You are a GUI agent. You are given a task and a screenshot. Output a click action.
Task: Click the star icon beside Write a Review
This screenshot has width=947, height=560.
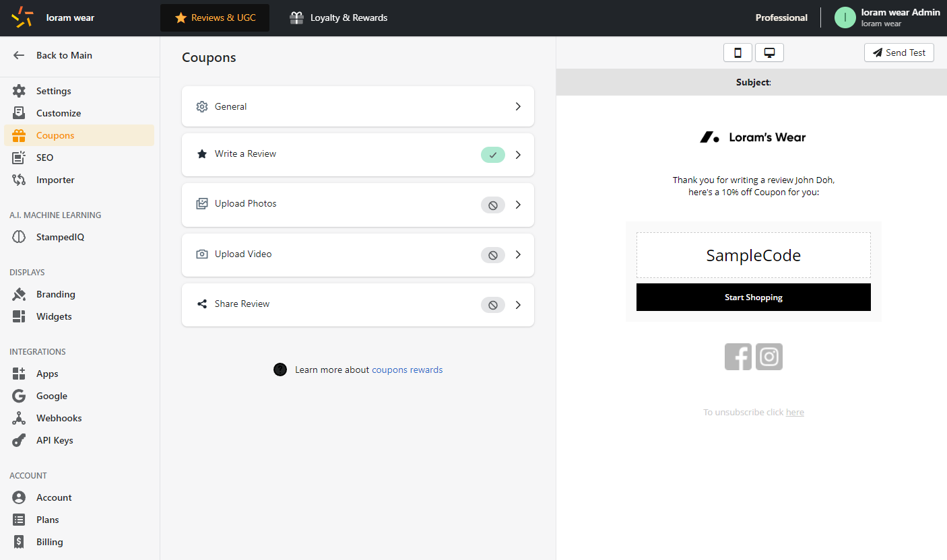[201, 153]
